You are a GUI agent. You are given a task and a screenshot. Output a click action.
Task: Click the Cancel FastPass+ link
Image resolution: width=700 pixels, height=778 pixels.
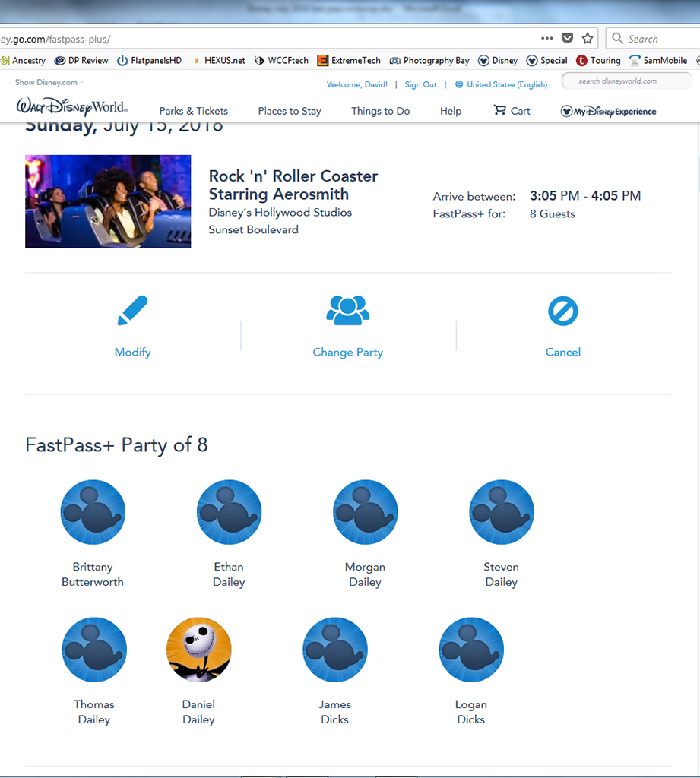[563, 353]
